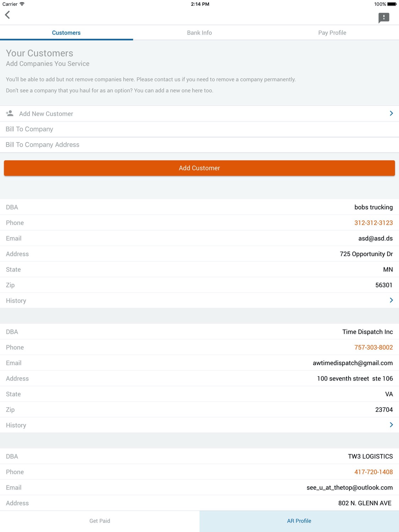Open the feedback report icon
The width and height of the screenshot is (399, 532).
coord(384,18)
